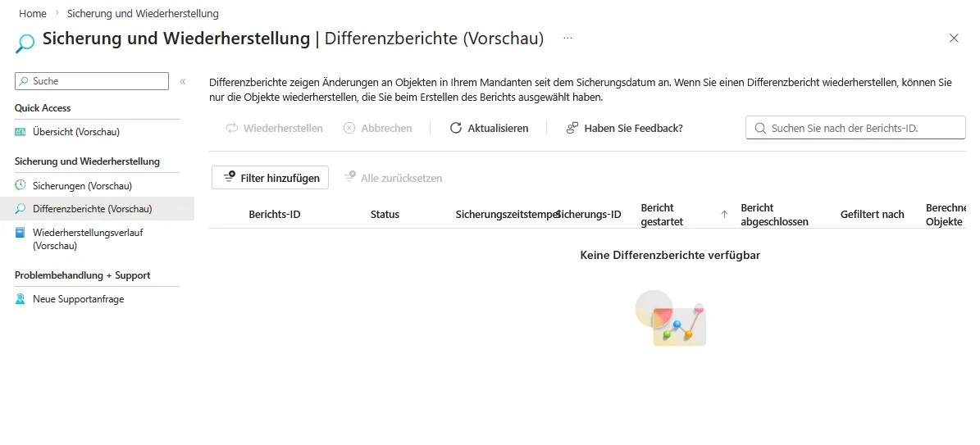Click Sicherung und Wiederherstellung breadcrumb link

tap(143, 14)
